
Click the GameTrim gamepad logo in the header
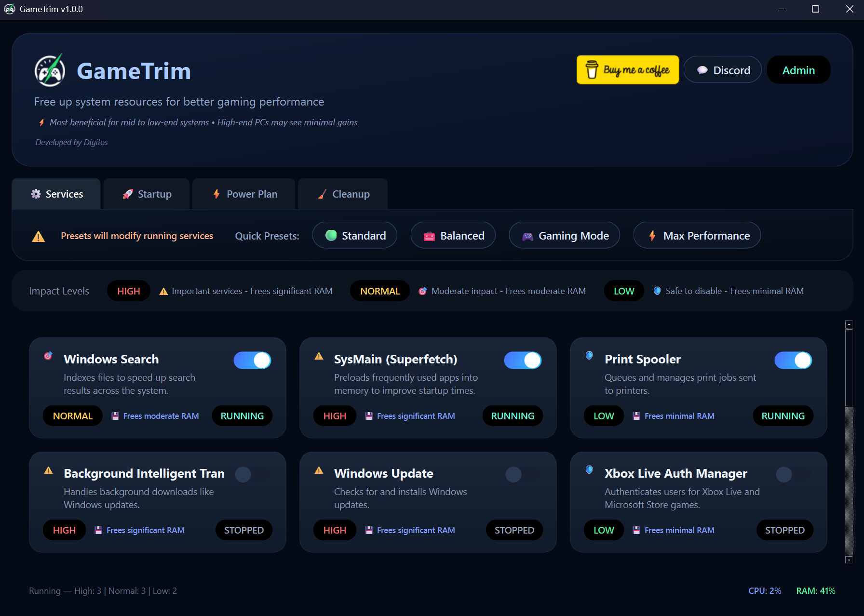50,70
